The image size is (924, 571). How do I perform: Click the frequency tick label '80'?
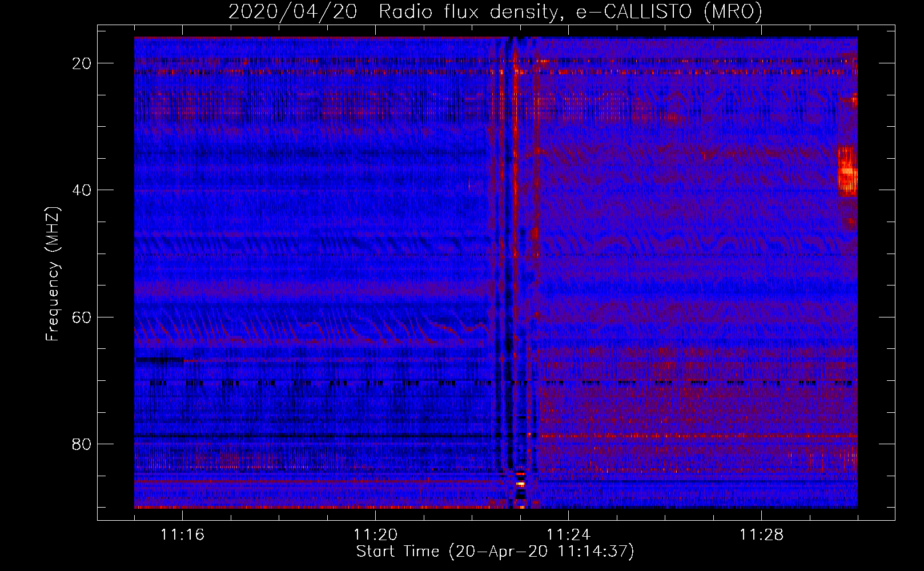pyautogui.click(x=82, y=444)
